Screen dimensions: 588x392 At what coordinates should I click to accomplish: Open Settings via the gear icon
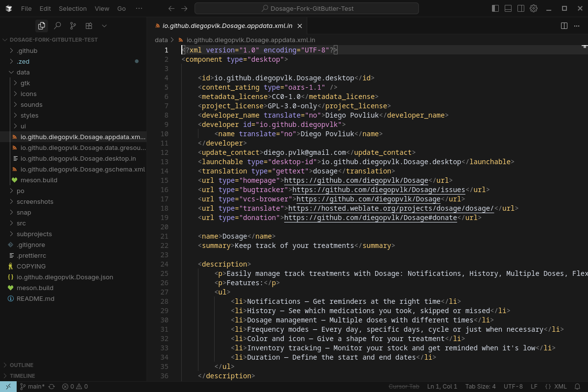(x=534, y=8)
